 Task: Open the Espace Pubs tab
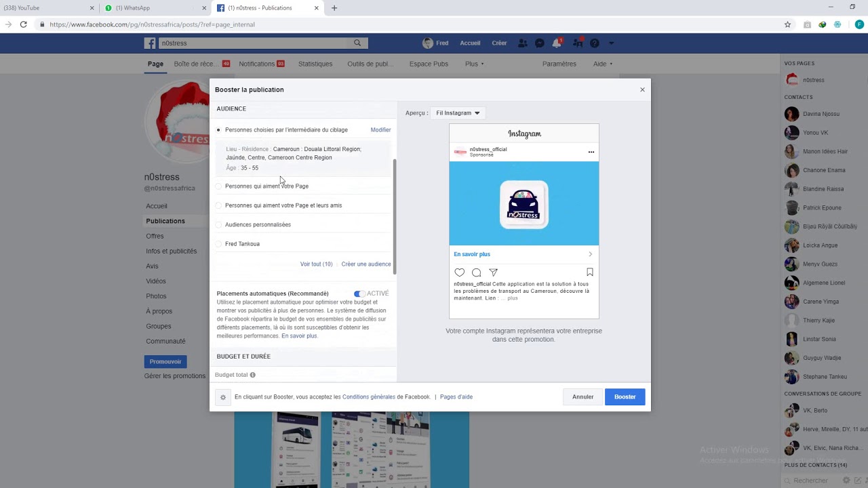429,64
